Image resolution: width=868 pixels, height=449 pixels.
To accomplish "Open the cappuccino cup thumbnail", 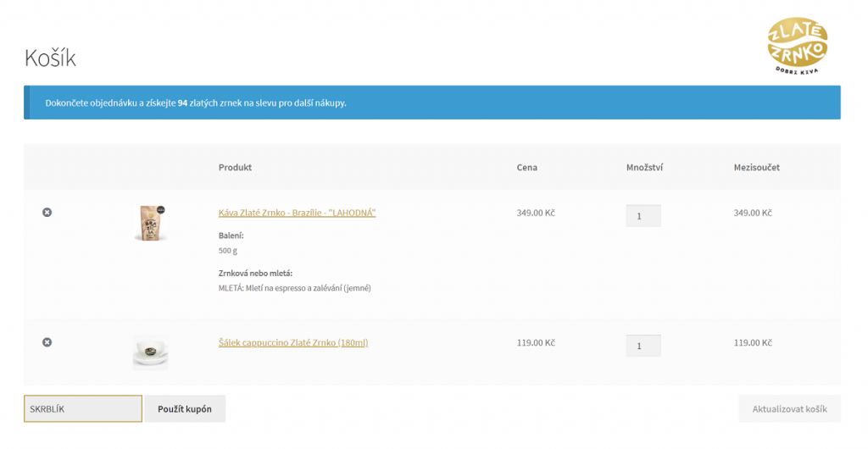I will (x=151, y=352).
